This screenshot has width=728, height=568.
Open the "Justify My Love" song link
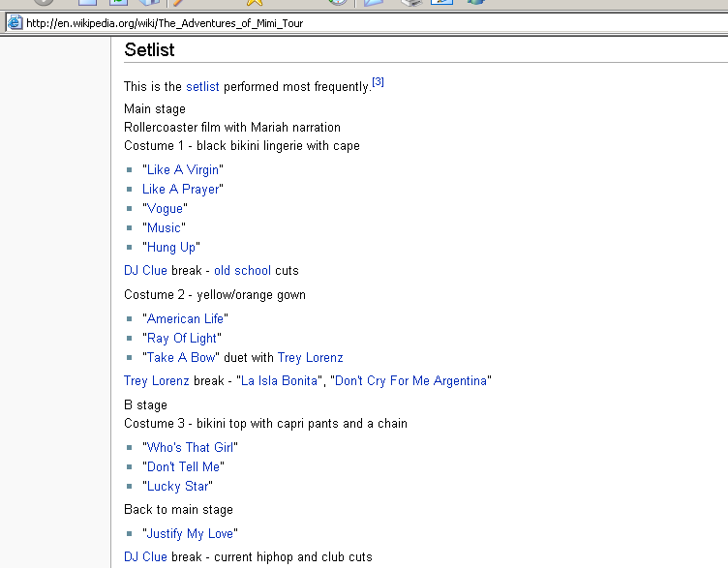(191, 534)
